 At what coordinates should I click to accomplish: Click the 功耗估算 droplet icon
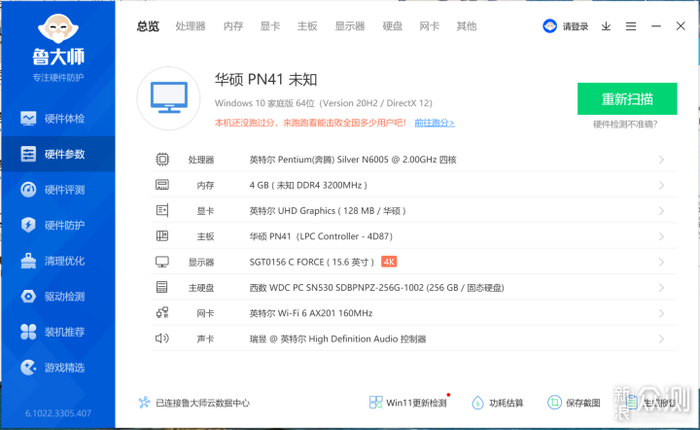478,403
